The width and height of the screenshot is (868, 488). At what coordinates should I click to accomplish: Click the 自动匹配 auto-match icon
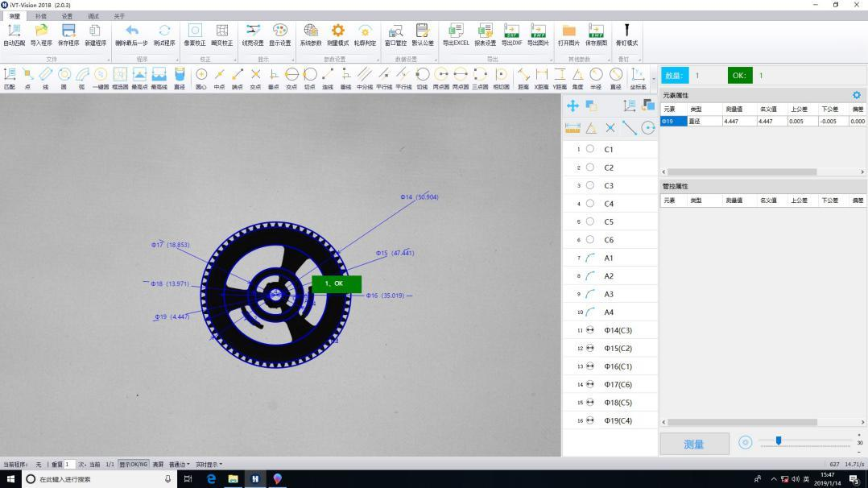14,33
